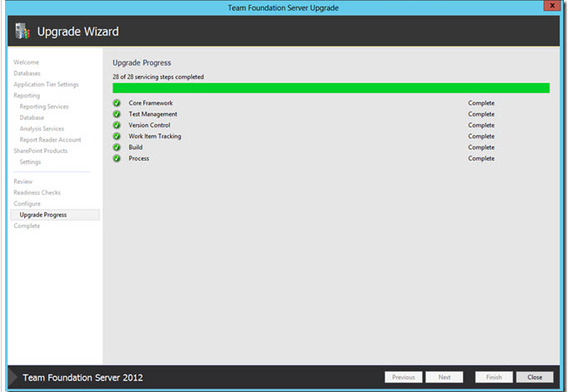Select the Configure step in sidebar
The image size is (568, 392).
pos(27,204)
